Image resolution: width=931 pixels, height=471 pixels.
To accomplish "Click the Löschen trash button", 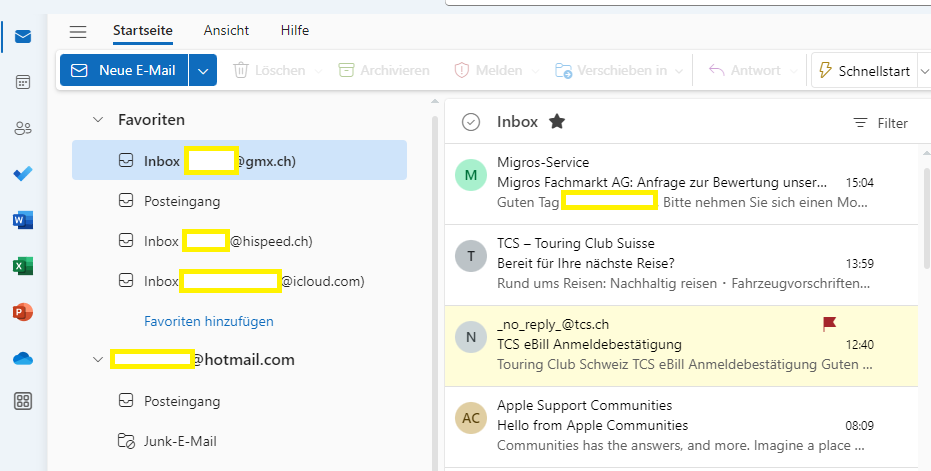I will tap(270, 70).
